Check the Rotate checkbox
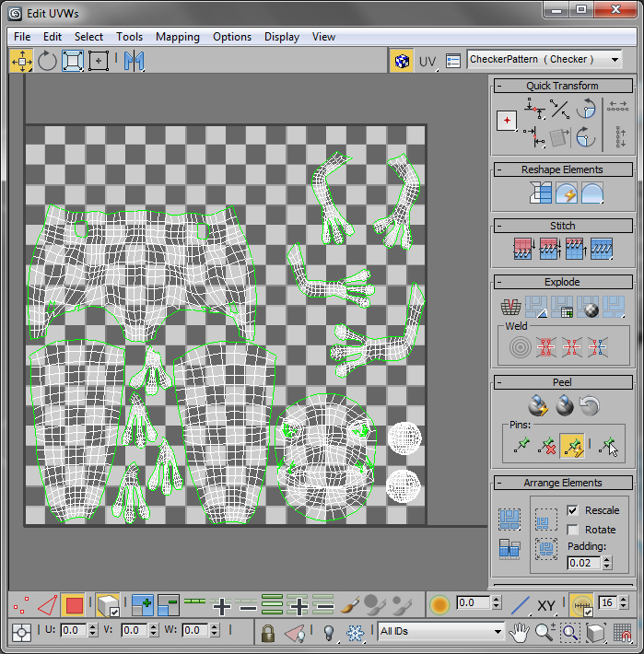Viewport: 644px width, 654px height. coord(573,530)
